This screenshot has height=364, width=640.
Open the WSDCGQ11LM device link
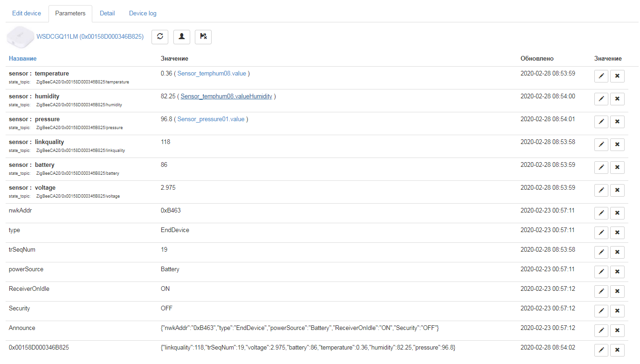(90, 36)
